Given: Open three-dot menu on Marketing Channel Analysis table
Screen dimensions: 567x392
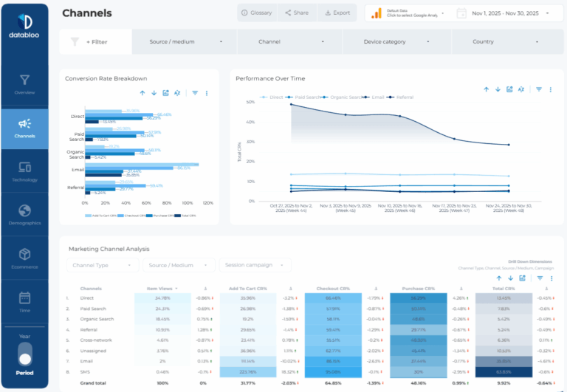Looking at the screenshot, I should 551,278.
